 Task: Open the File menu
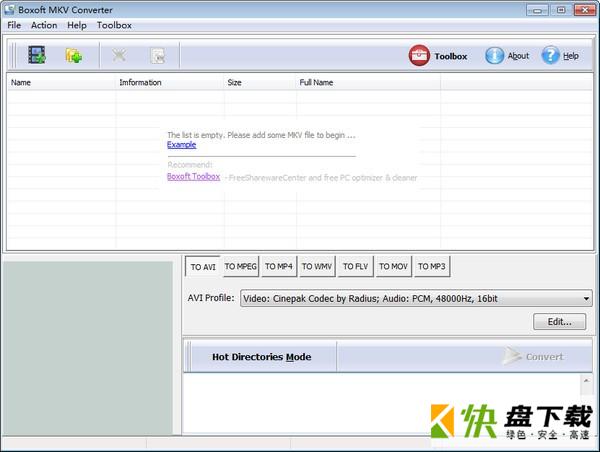(x=14, y=25)
